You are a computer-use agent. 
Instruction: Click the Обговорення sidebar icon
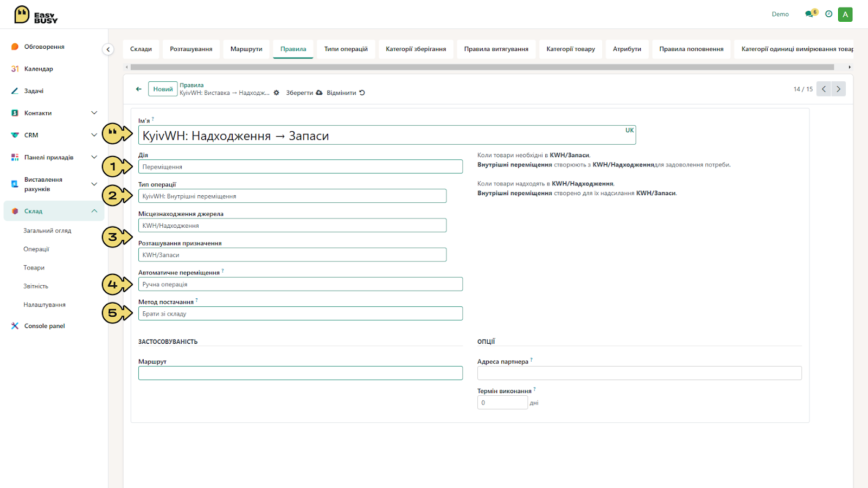[15, 47]
